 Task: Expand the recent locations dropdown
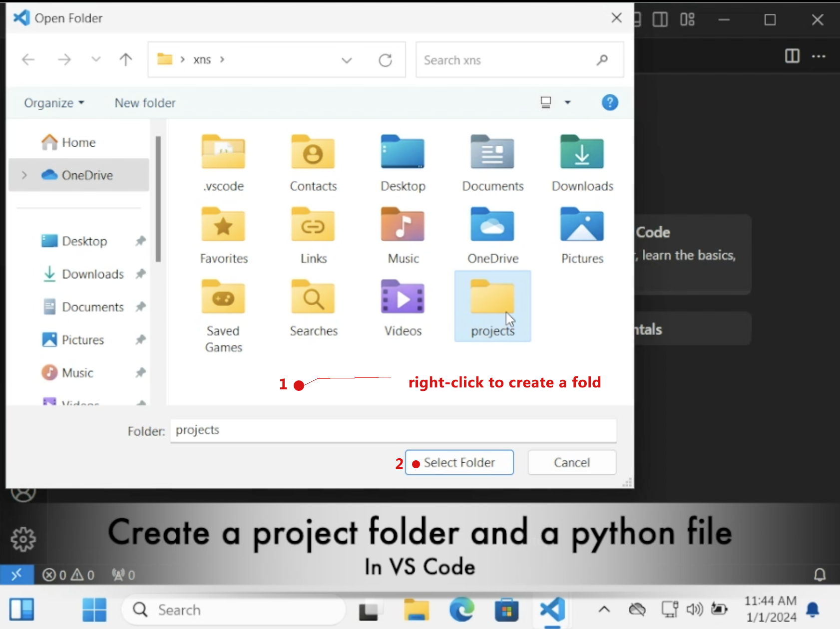(x=96, y=60)
